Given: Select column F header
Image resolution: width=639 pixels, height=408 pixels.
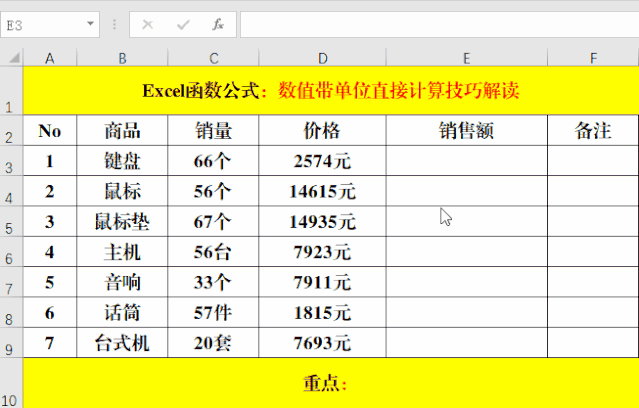Looking at the screenshot, I should [x=593, y=58].
